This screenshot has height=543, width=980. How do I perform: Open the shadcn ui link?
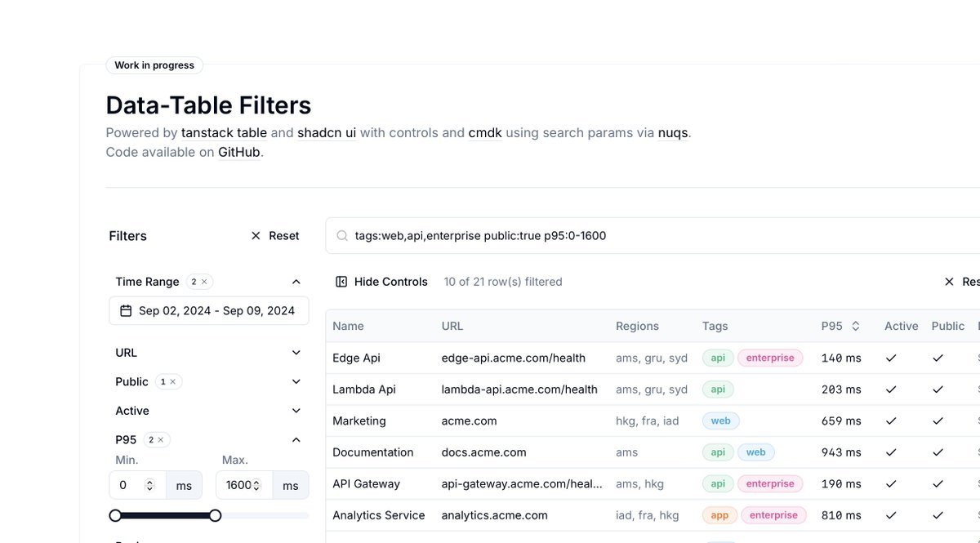[x=327, y=132]
